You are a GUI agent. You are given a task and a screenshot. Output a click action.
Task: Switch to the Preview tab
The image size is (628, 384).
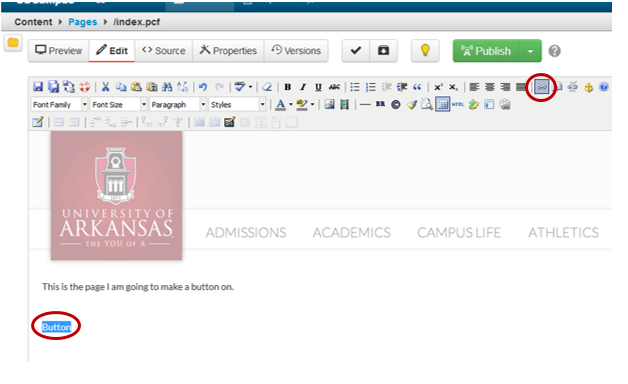click(58, 51)
